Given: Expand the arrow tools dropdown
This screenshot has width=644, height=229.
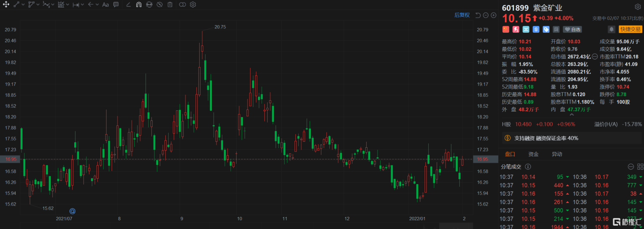Looking at the screenshot, I should (x=97, y=5).
